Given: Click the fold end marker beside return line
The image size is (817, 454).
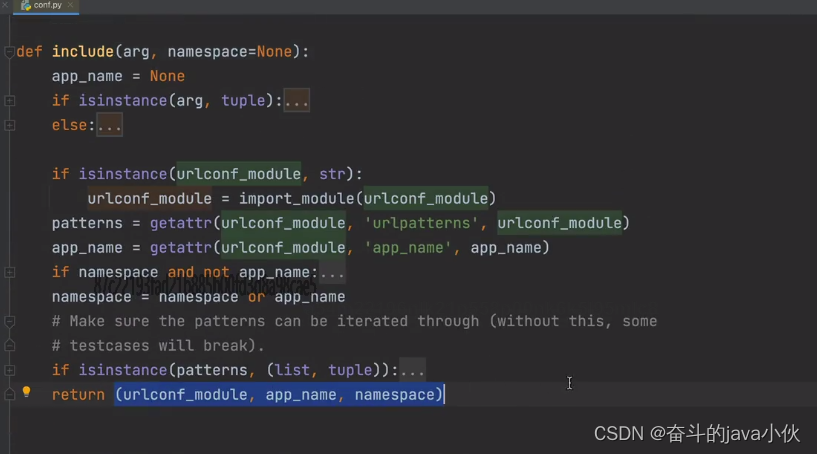Looking at the screenshot, I should [9, 395].
